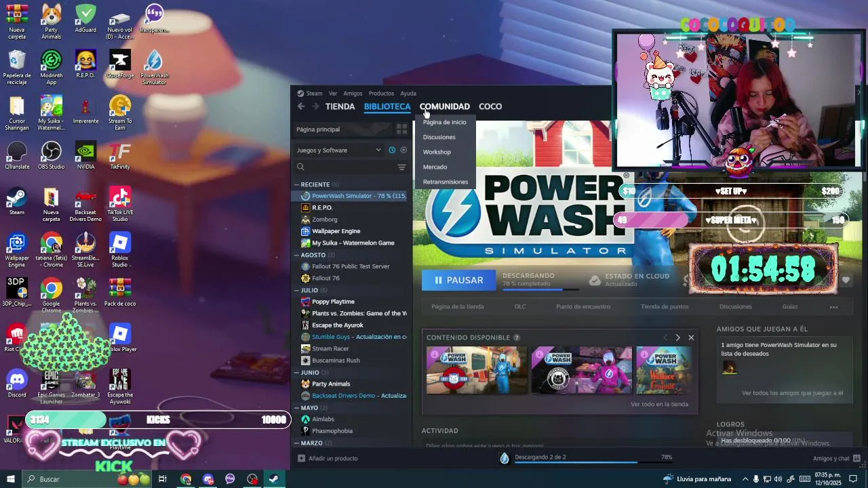Screen dimensions: 868x488
Task: Open the Ayuda menu
Action: (x=408, y=94)
